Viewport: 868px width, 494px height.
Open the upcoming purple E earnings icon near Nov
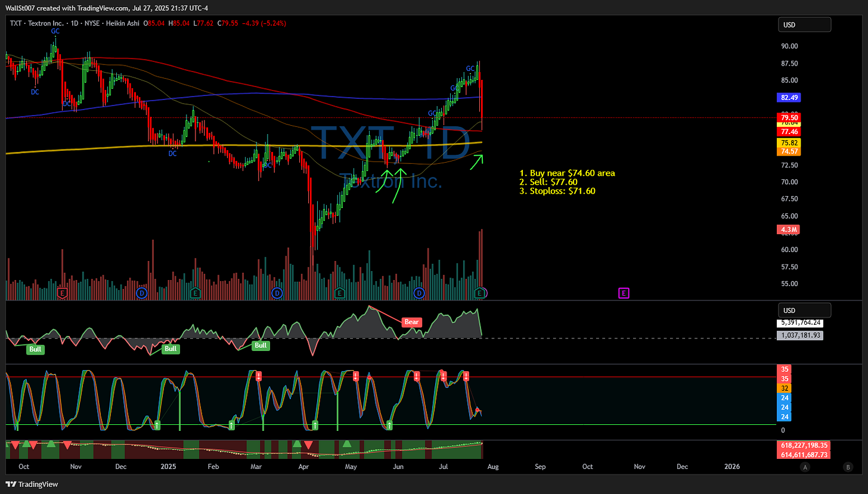[624, 293]
